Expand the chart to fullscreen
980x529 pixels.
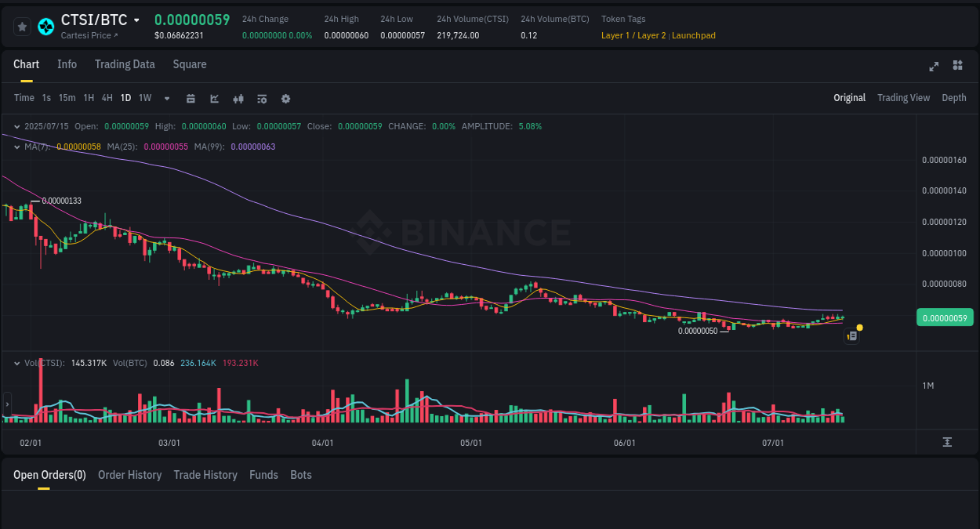pos(933,67)
